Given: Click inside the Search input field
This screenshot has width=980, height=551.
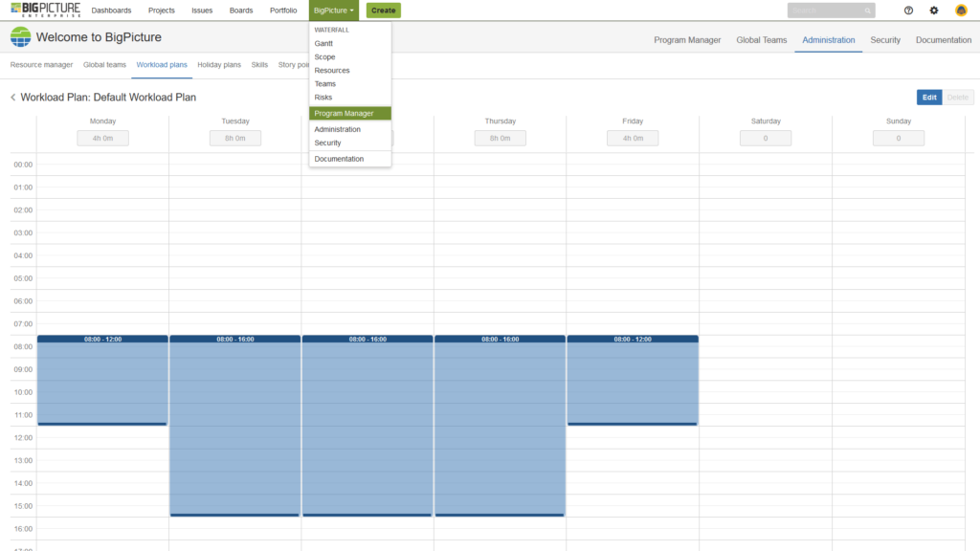Looking at the screenshot, I should 823,10.
